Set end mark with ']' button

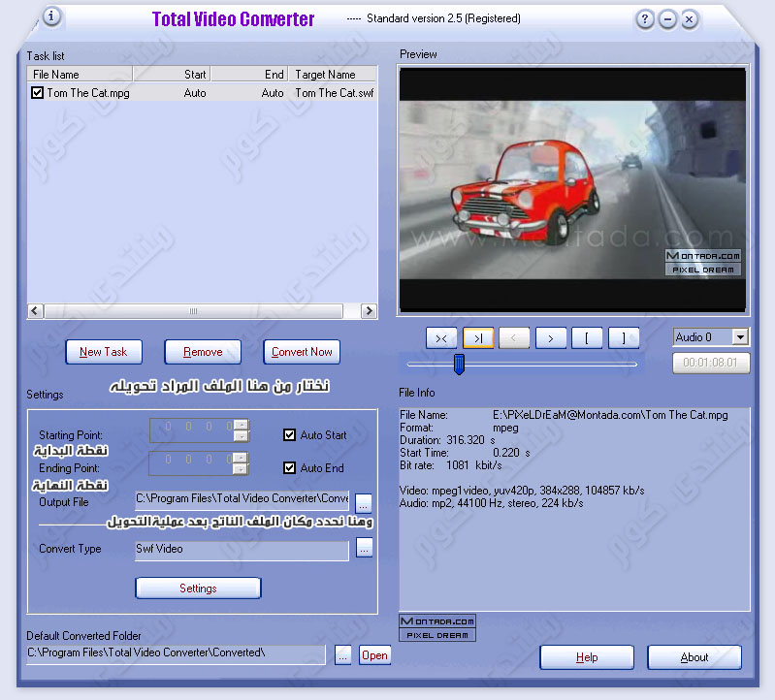pos(624,337)
